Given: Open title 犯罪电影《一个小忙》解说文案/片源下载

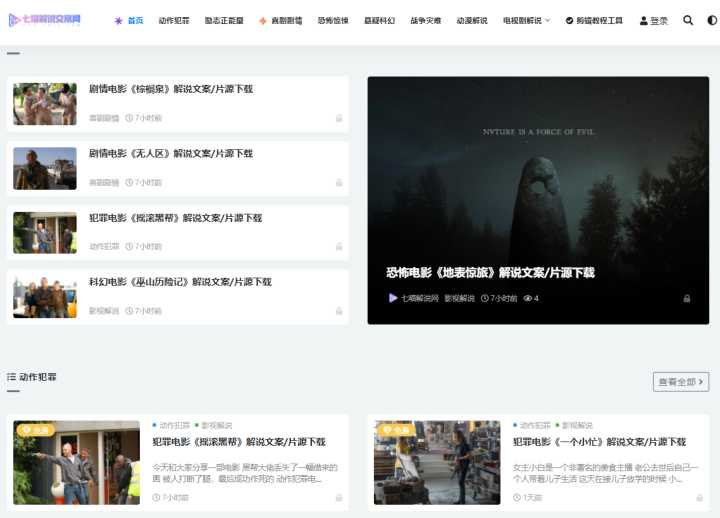Looking at the screenshot, I should coord(599,442).
